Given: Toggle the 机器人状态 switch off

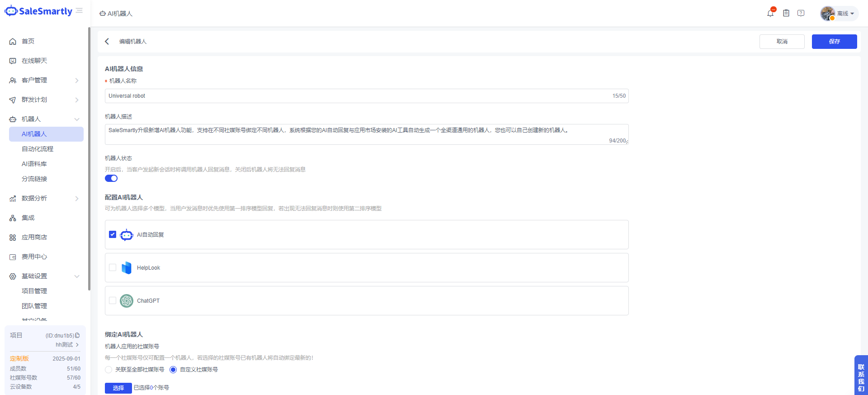Looking at the screenshot, I should 111,178.
